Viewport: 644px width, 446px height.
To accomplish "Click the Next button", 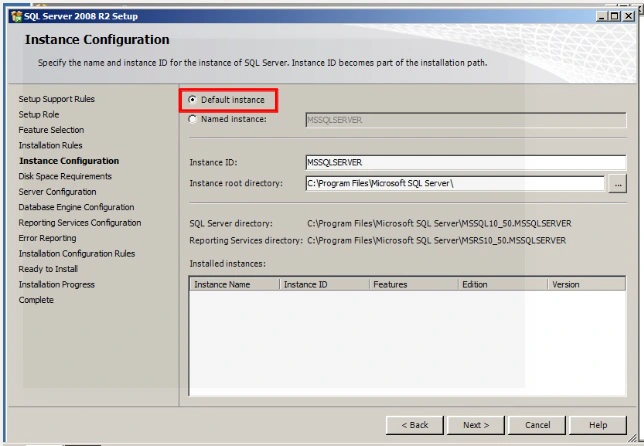I will tap(476, 425).
